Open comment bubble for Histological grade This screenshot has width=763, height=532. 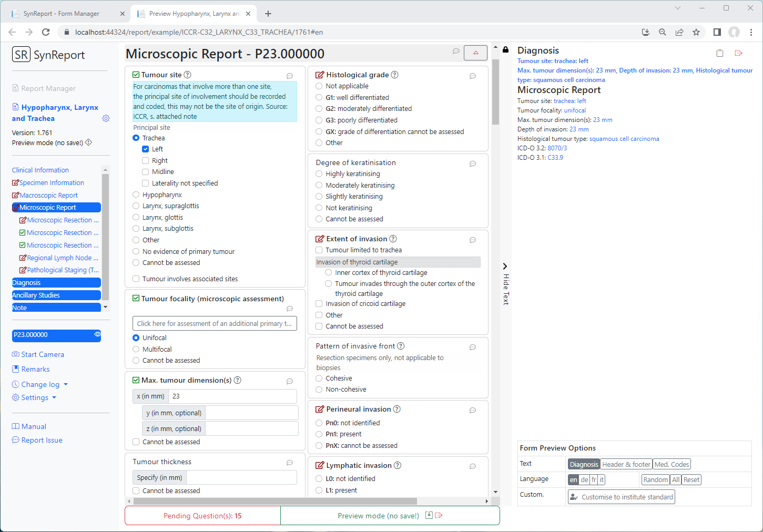coord(472,76)
